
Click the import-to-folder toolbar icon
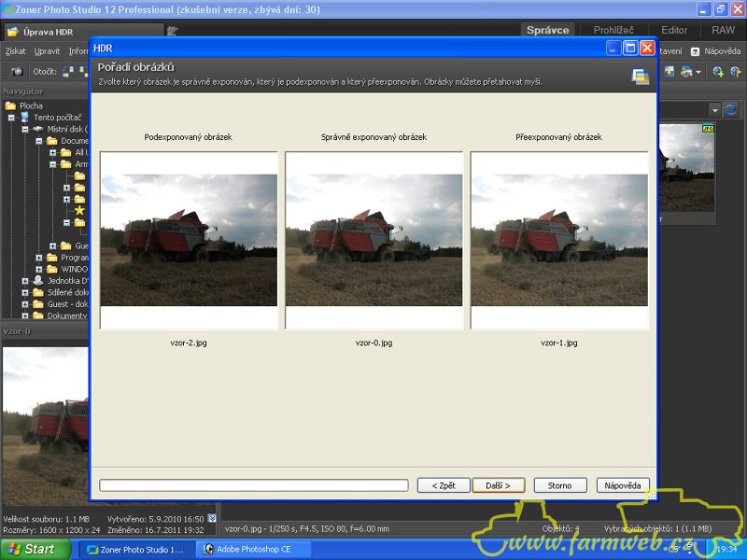(x=669, y=71)
